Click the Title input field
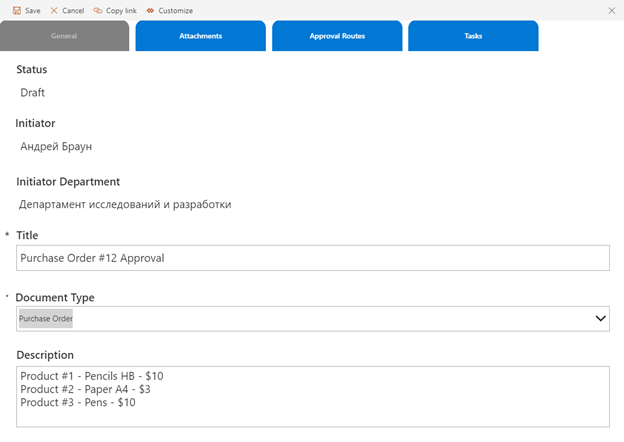624x442 pixels. 313,258
